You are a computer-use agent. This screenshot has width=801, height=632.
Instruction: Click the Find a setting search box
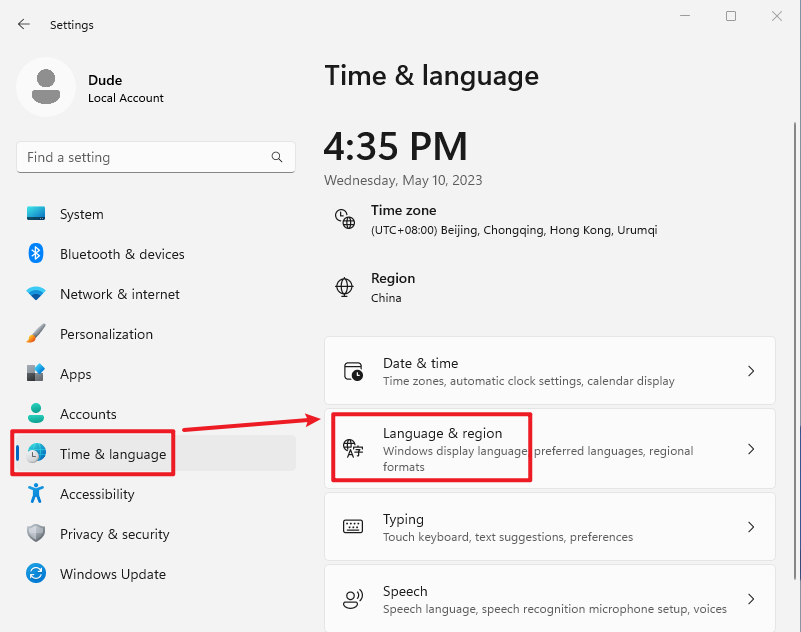(x=145, y=157)
